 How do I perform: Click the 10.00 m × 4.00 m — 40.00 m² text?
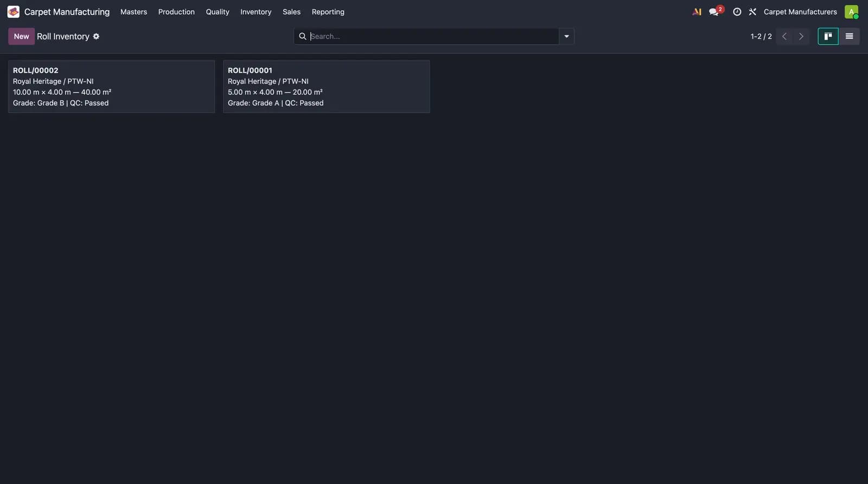[x=62, y=92]
